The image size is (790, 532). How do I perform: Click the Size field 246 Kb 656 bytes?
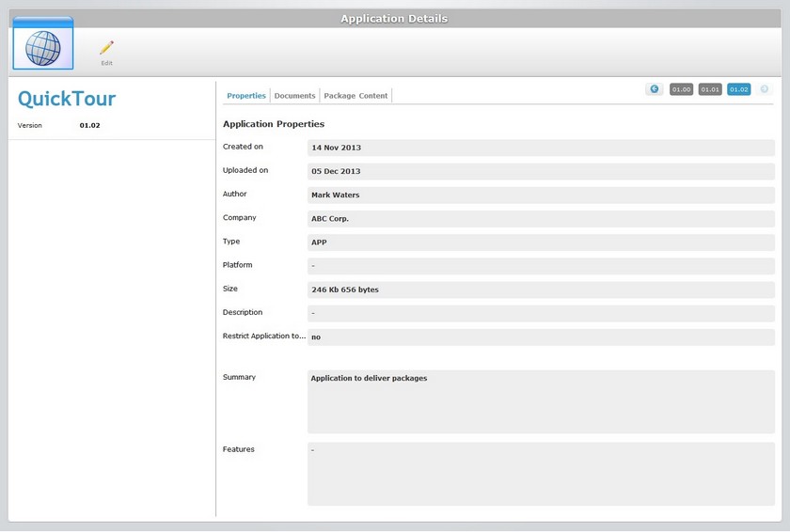point(541,289)
